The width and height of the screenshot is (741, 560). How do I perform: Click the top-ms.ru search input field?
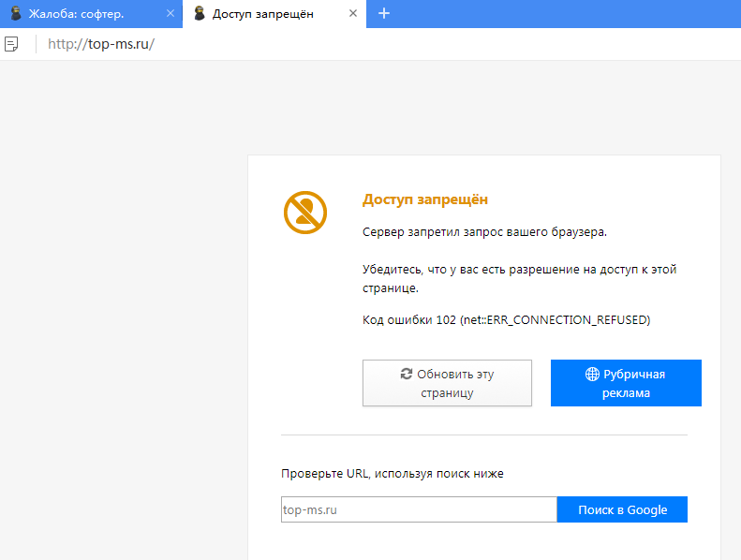419,509
